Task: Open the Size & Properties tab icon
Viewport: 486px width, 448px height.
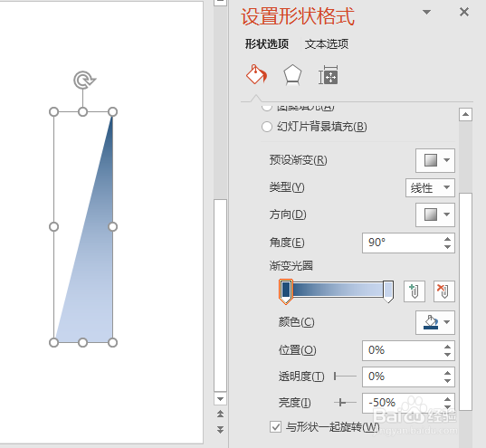Action: point(329,75)
